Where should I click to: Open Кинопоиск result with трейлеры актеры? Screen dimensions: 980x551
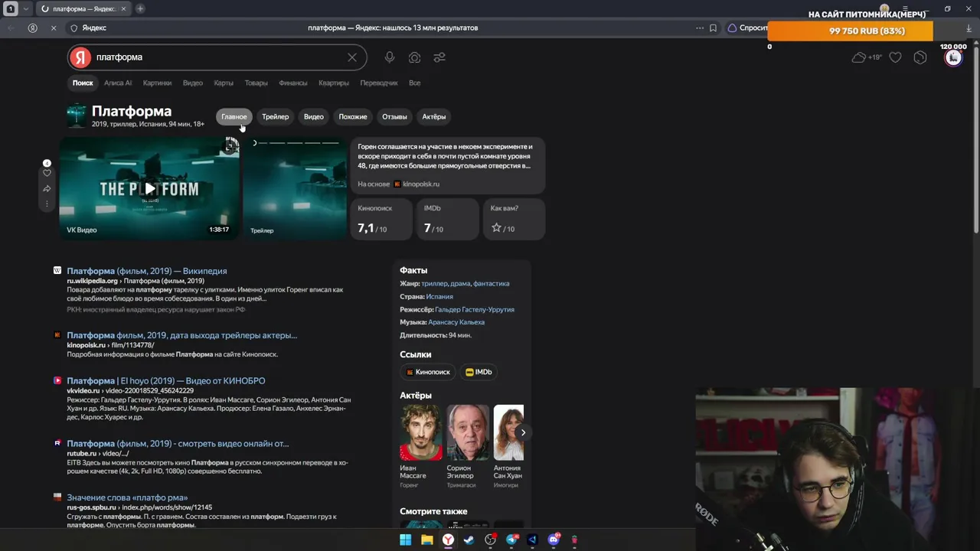[182, 335]
